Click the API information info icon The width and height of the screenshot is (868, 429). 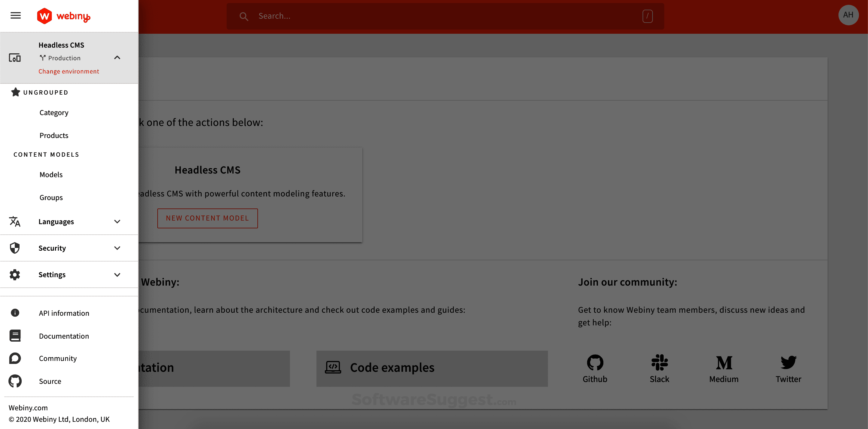tap(15, 313)
